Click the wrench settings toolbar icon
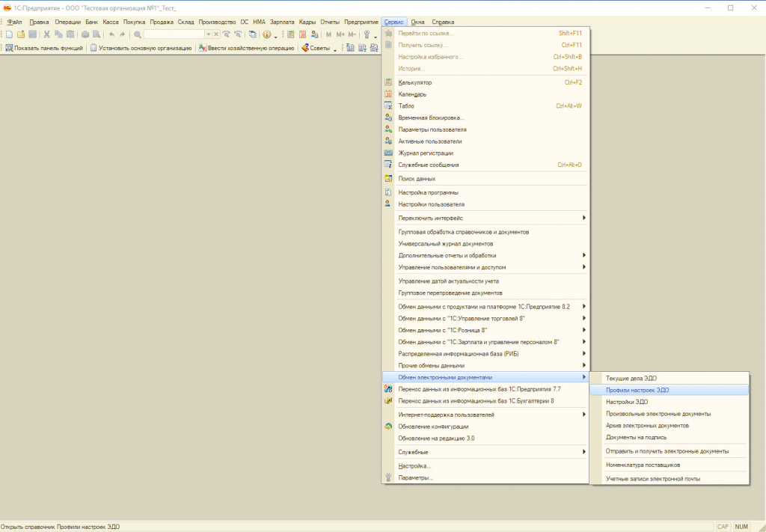The width and height of the screenshot is (766, 532). click(367, 34)
